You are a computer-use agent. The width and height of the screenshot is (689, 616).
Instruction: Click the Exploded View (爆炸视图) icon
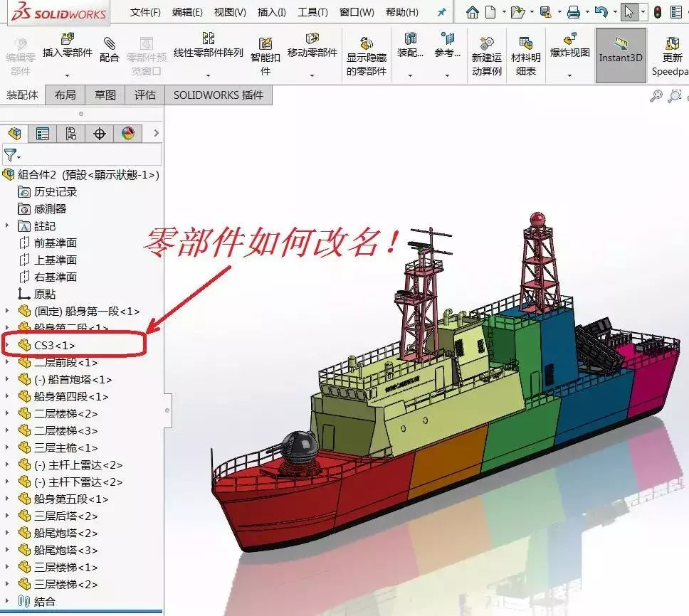[569, 41]
